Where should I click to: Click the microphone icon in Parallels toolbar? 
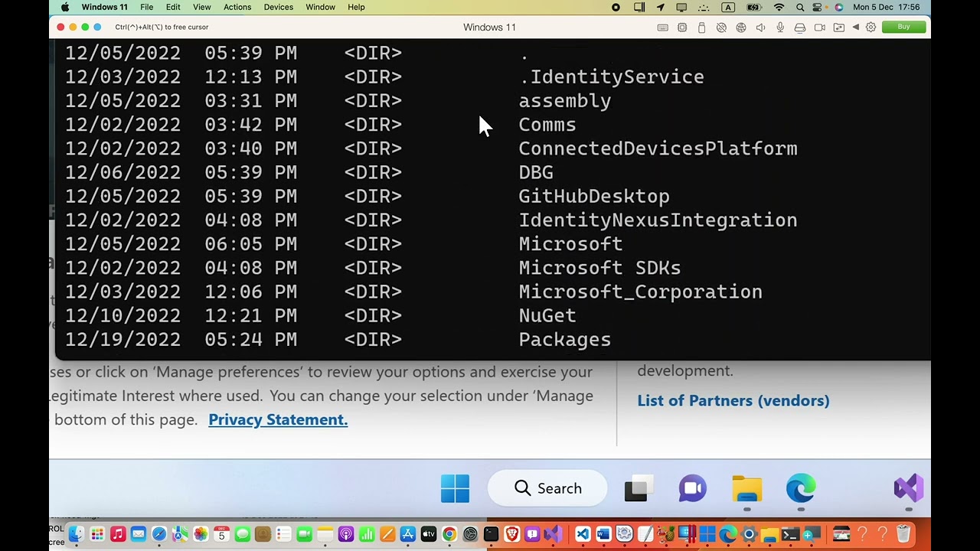[780, 28]
